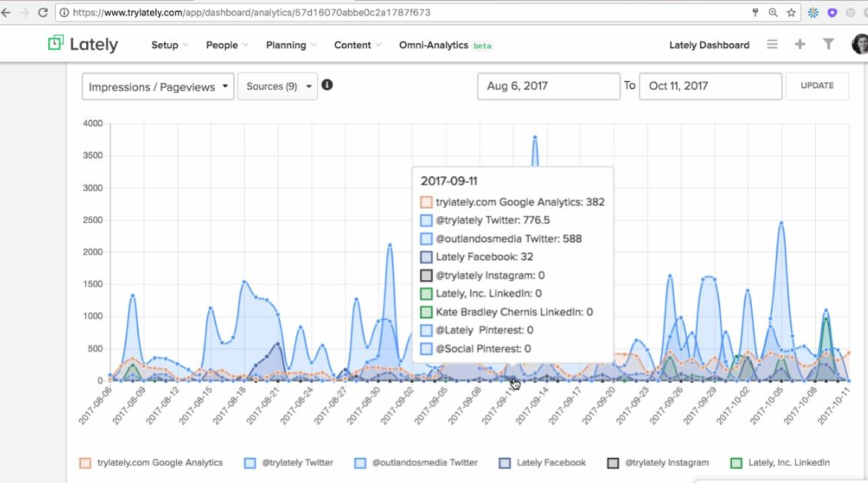Expand the Setup menu

pyautogui.click(x=169, y=45)
